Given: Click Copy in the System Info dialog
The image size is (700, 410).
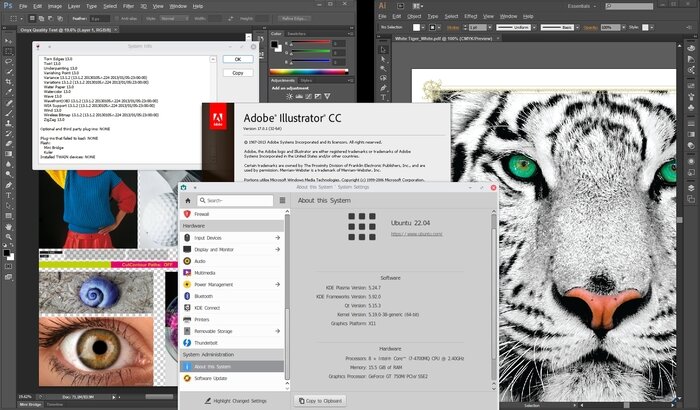Looking at the screenshot, I should pos(238,72).
